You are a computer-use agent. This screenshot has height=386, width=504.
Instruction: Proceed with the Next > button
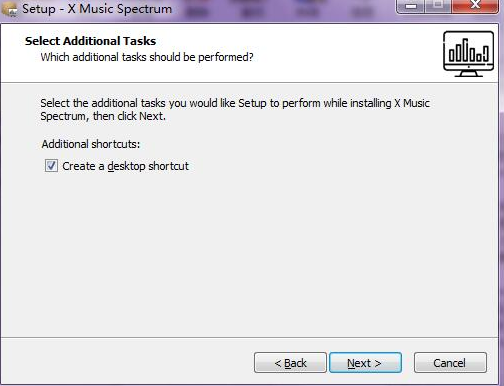coord(365,363)
